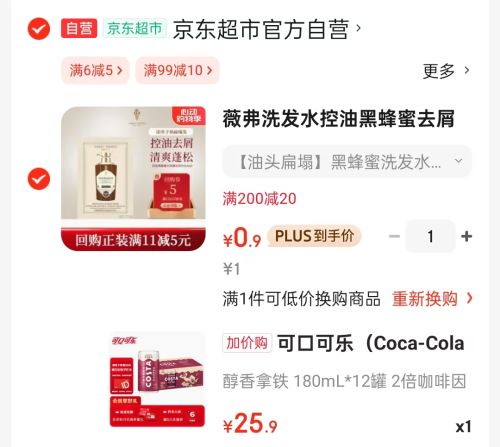Open the 京东超市官方自营 store page
Image resolution: width=500 pixels, height=447 pixels.
click(267, 29)
